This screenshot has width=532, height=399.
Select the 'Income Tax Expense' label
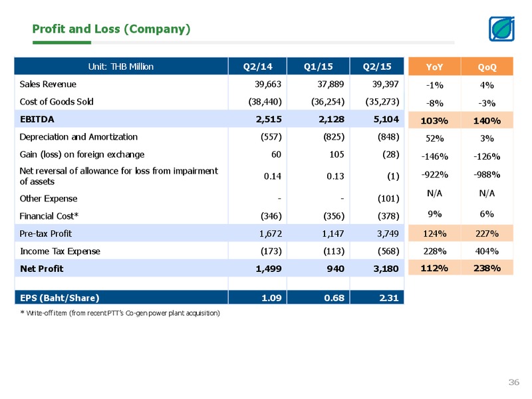[60, 251]
